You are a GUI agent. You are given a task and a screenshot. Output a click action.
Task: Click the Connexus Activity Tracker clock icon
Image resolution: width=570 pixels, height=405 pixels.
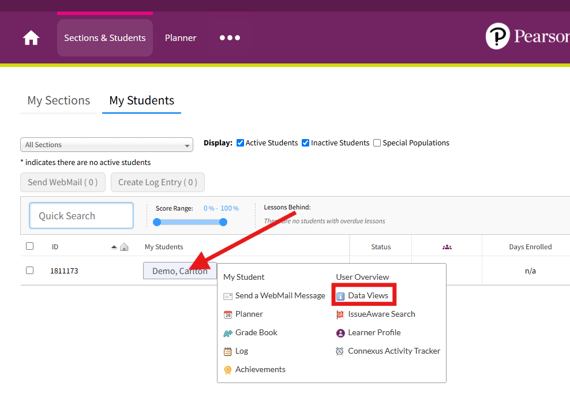(x=340, y=351)
